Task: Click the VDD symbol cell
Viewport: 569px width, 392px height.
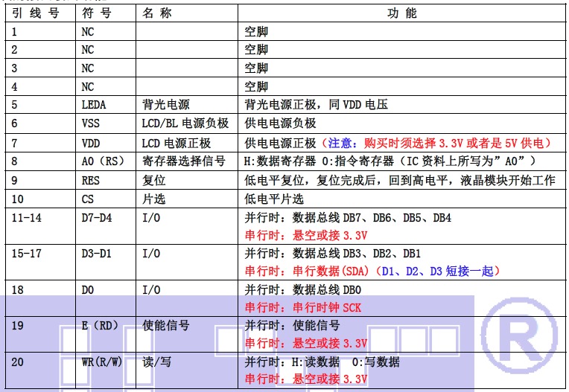Action: coord(90,143)
